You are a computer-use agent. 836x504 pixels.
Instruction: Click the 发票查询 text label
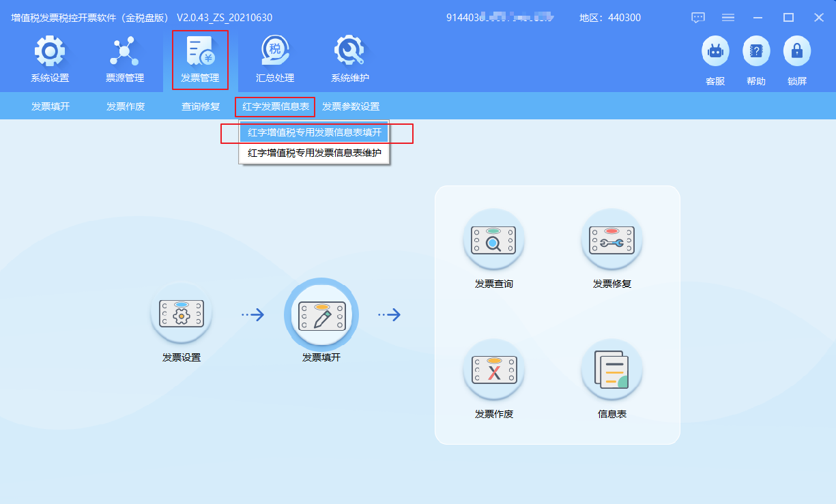click(x=494, y=284)
